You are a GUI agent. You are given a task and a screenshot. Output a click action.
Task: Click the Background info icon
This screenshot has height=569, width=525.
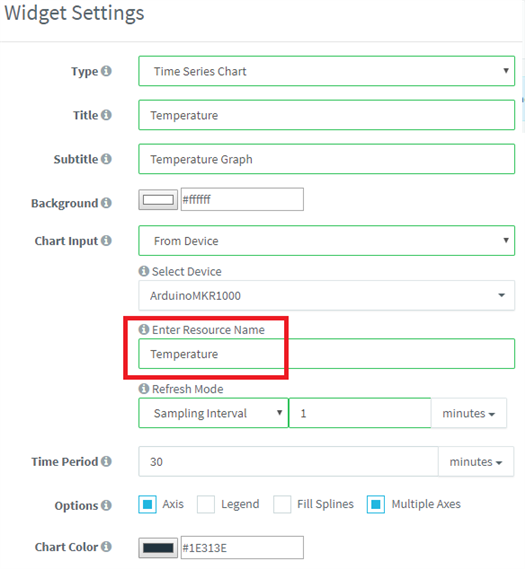106,202
